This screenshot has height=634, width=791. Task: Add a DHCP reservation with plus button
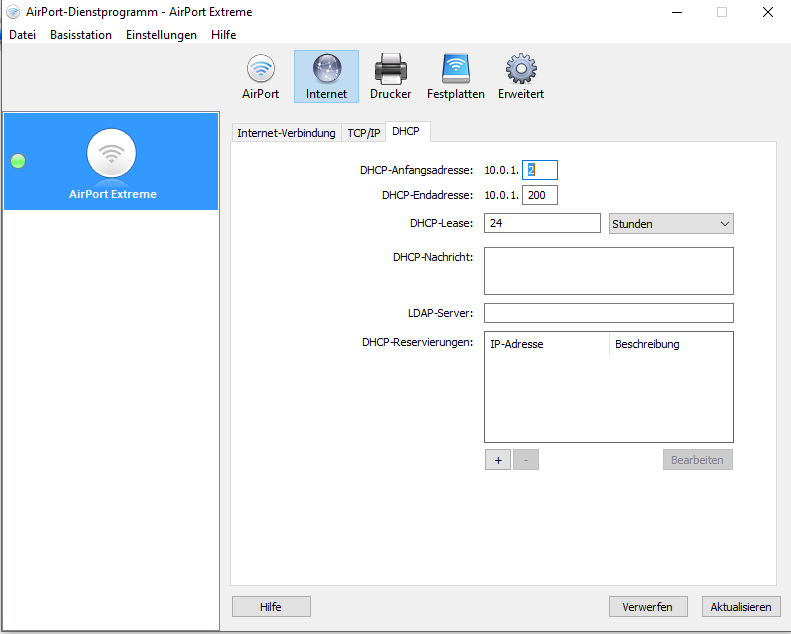[x=498, y=459]
